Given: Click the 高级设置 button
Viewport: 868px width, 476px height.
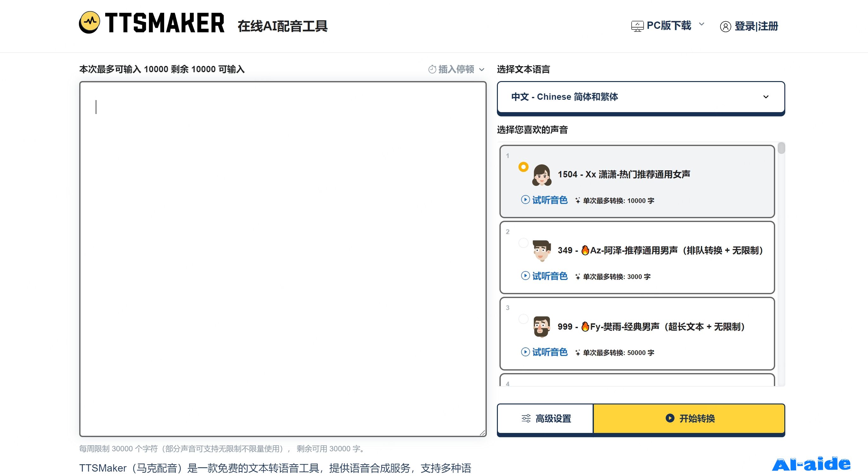Looking at the screenshot, I should (545, 418).
